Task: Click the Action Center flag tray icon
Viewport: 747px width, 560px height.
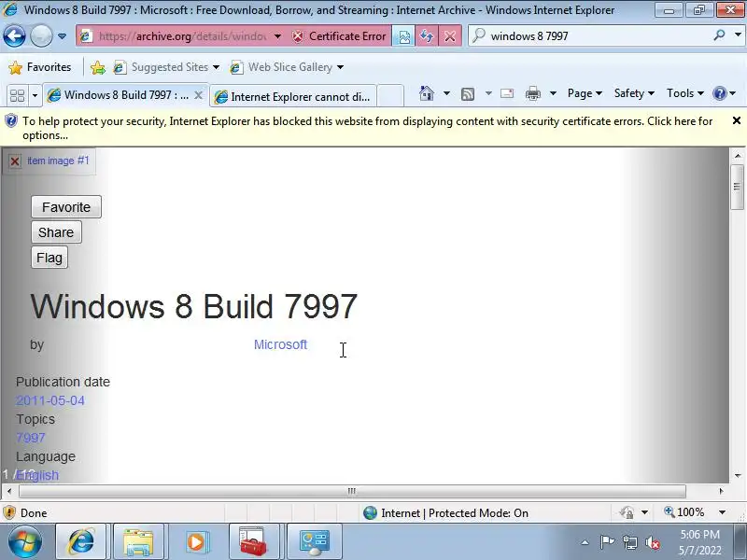Action: click(607, 542)
